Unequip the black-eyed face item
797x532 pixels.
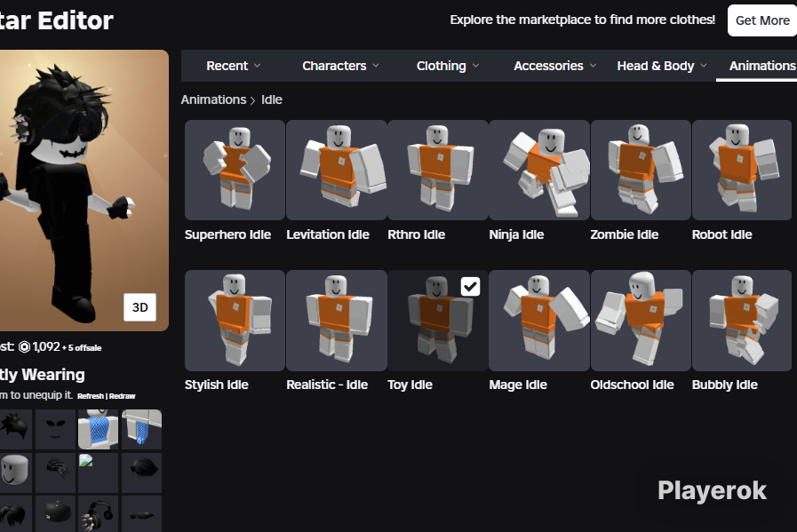(55, 429)
